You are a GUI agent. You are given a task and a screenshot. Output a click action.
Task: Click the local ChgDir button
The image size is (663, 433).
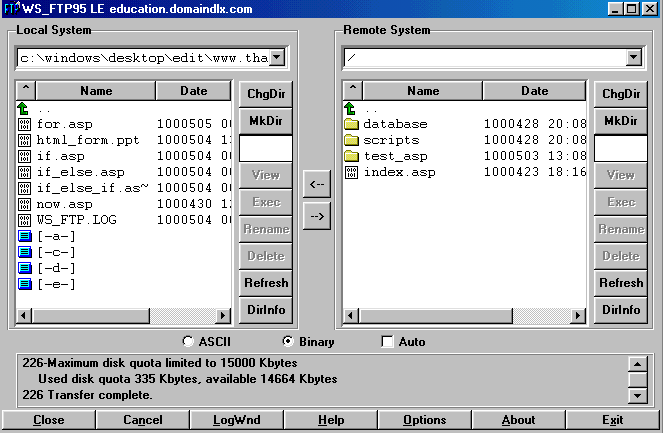click(266, 94)
